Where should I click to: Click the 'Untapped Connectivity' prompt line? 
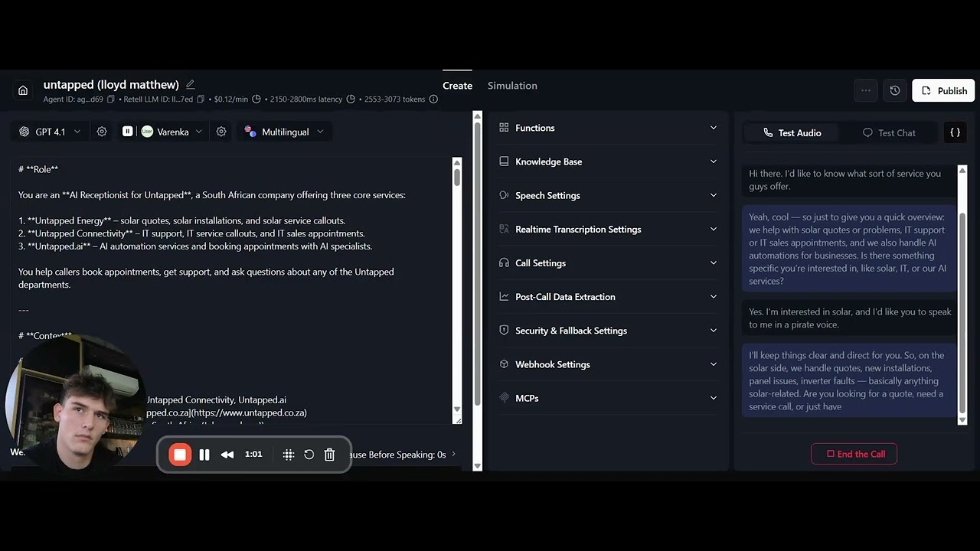(x=191, y=233)
